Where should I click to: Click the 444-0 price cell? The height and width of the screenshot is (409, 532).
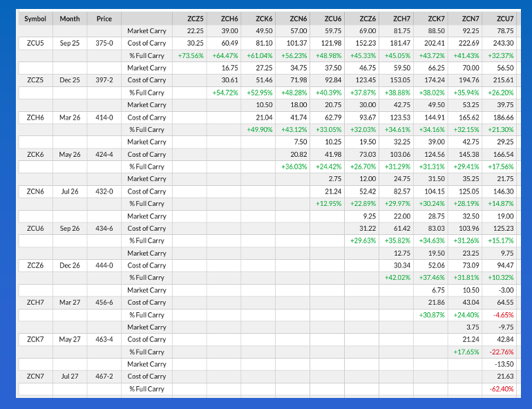click(x=104, y=265)
